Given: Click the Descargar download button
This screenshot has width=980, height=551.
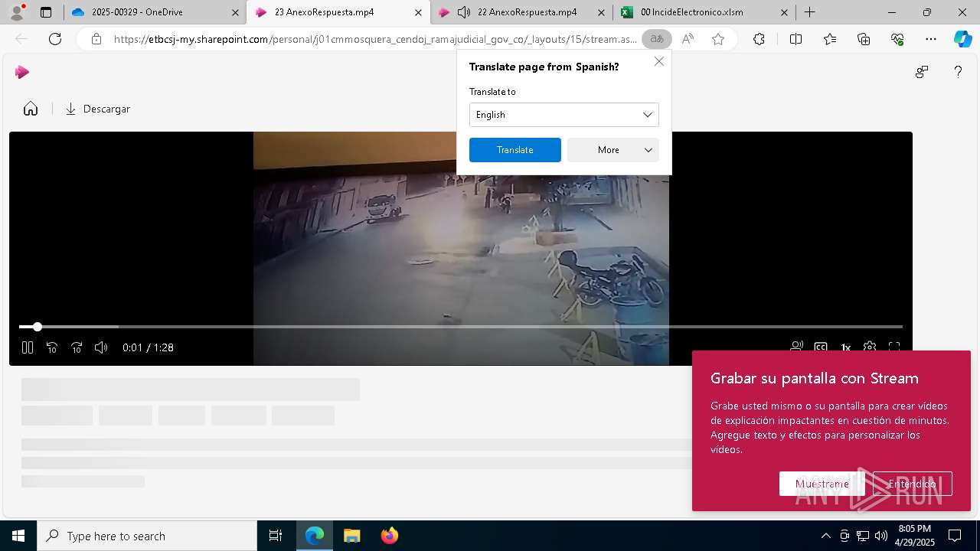Looking at the screenshot, I should coord(97,109).
